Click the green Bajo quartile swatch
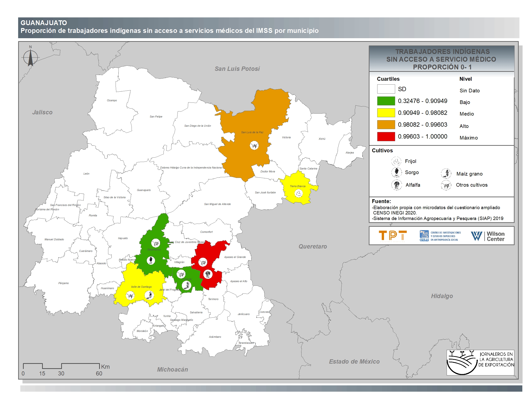The height and width of the screenshot is (411, 532). point(386,101)
